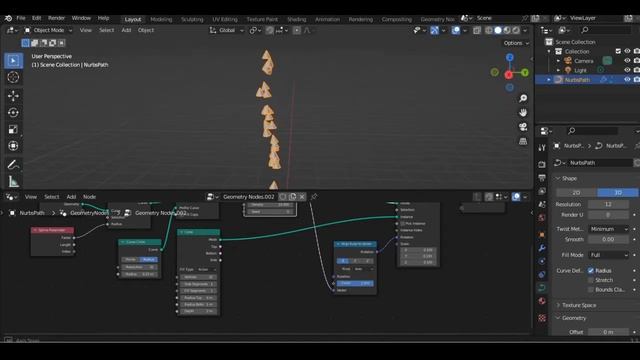Select the Scale tool
This screenshot has height=360, width=640.
pos(13,129)
